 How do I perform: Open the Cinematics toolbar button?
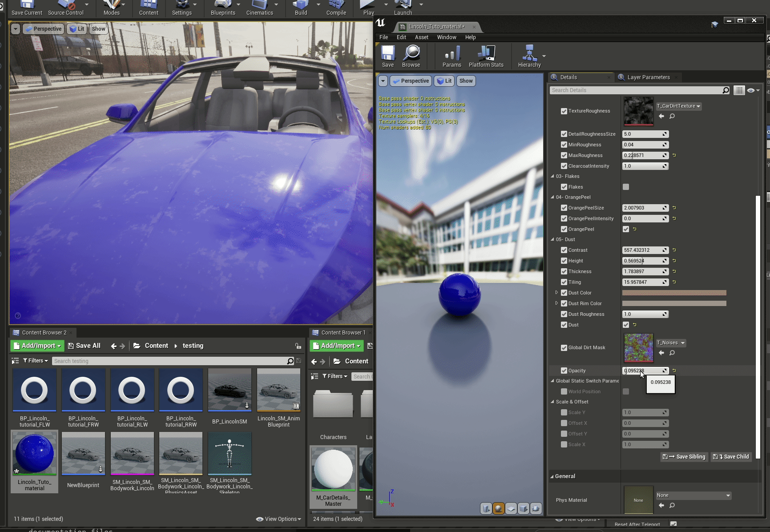260,8
